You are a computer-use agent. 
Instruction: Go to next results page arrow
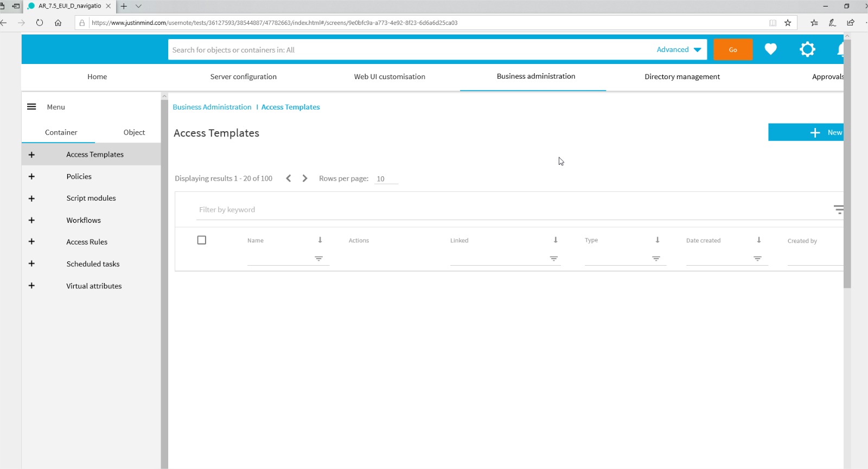[305, 178]
